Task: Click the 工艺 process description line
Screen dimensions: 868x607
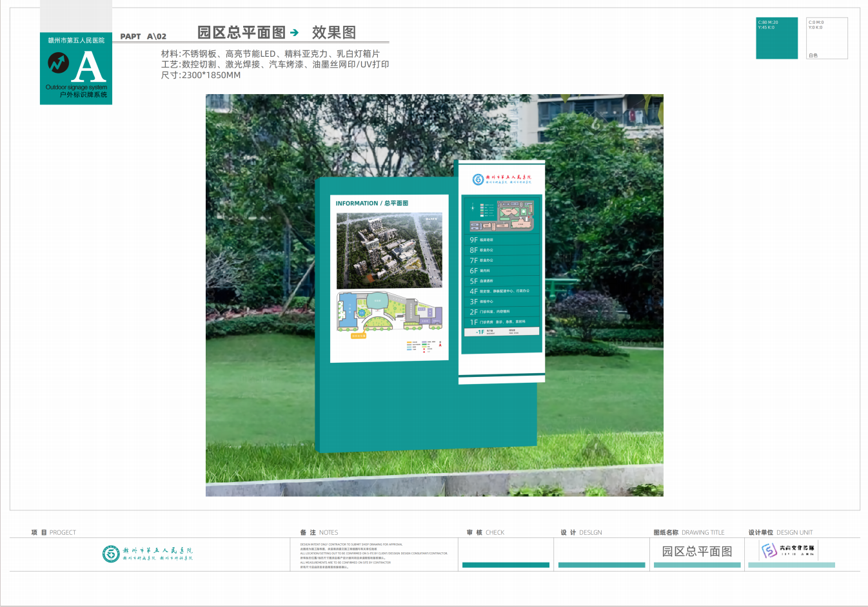Action: click(x=275, y=64)
